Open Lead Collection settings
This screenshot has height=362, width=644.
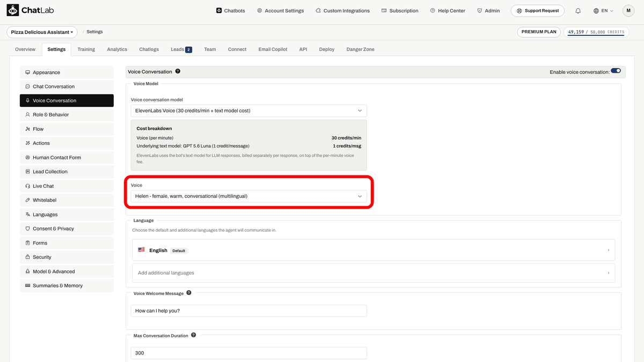click(x=67, y=172)
